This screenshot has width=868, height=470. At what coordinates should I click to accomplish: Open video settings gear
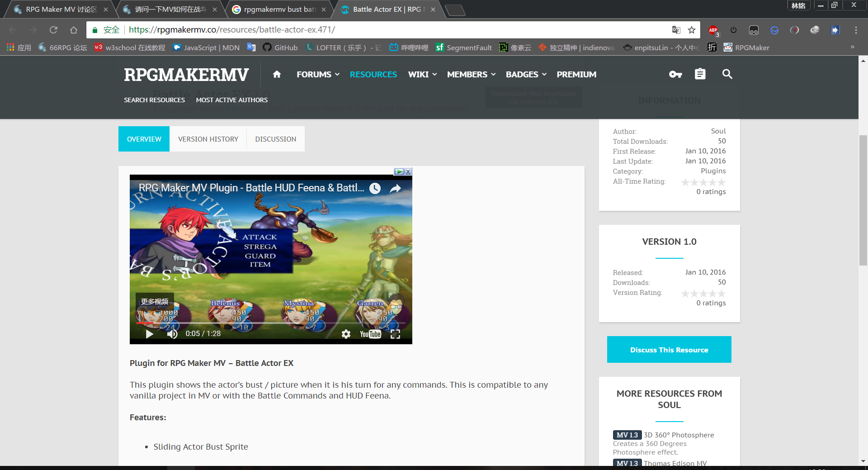point(346,334)
